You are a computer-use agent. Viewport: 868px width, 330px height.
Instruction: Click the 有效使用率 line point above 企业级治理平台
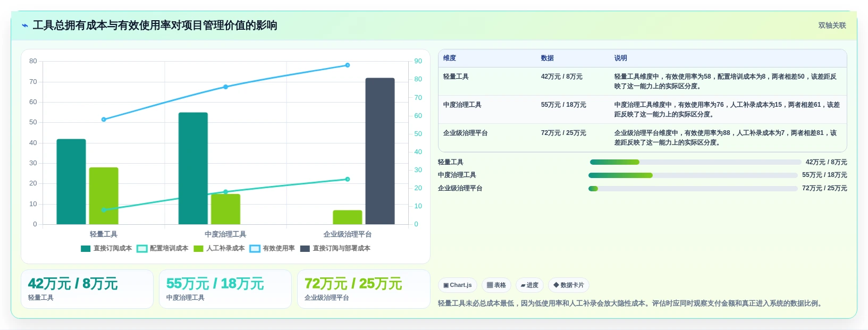(348, 65)
